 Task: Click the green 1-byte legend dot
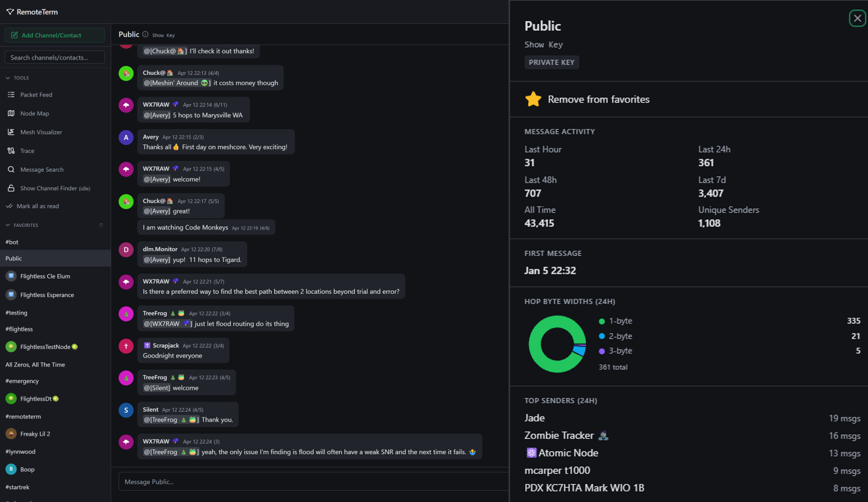601,321
